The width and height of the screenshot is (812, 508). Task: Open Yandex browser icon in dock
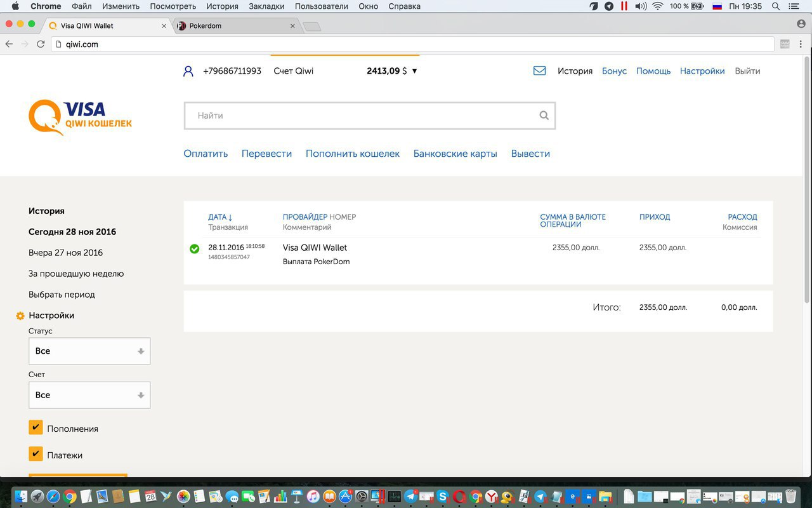point(491,497)
